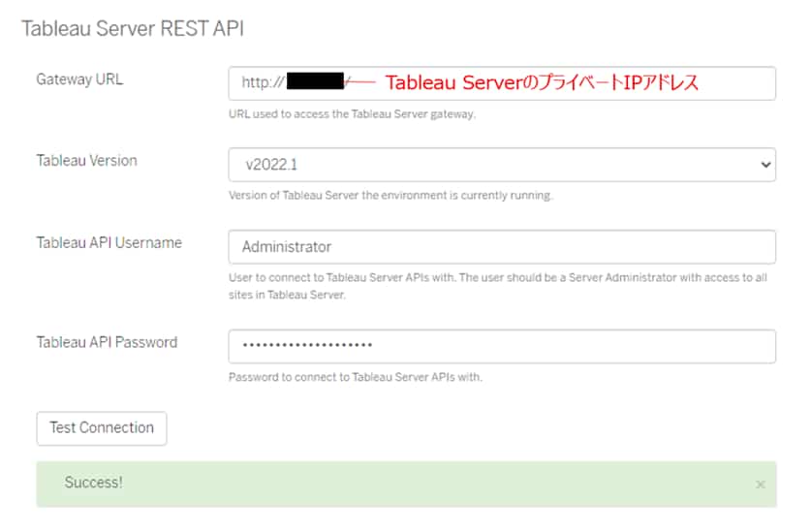Open the Tableau Version dropdown
The image size is (811, 532).
tap(502, 165)
